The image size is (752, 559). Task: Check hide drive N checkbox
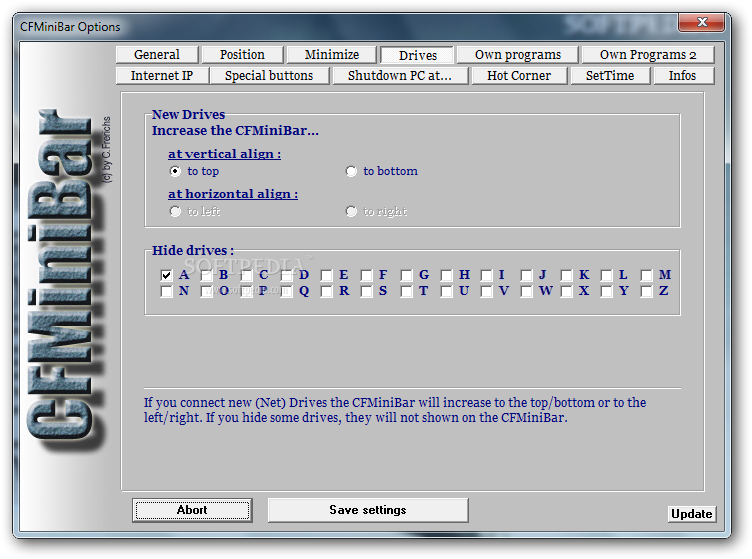(x=166, y=291)
